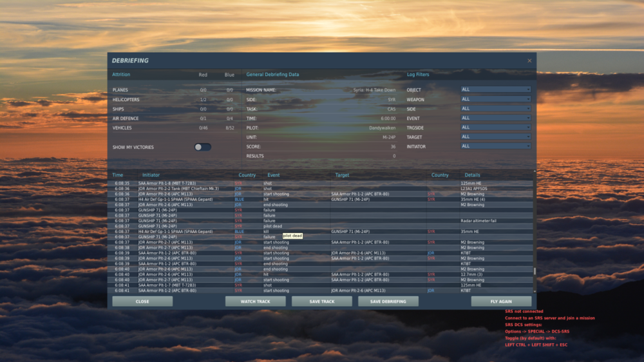Screen dimensions: 644x362
Task: Click the Details column header
Action: click(x=472, y=175)
